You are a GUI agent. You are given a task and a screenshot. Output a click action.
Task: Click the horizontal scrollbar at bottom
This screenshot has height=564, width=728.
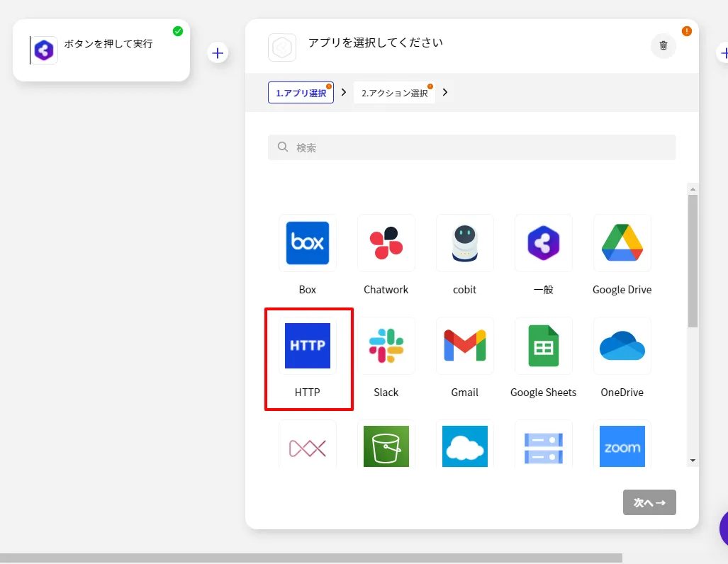pos(310,558)
